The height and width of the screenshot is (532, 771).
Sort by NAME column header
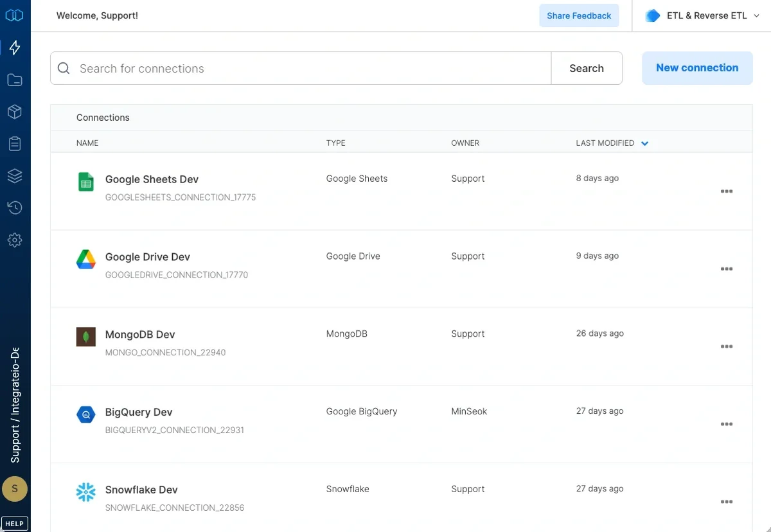pyautogui.click(x=87, y=143)
